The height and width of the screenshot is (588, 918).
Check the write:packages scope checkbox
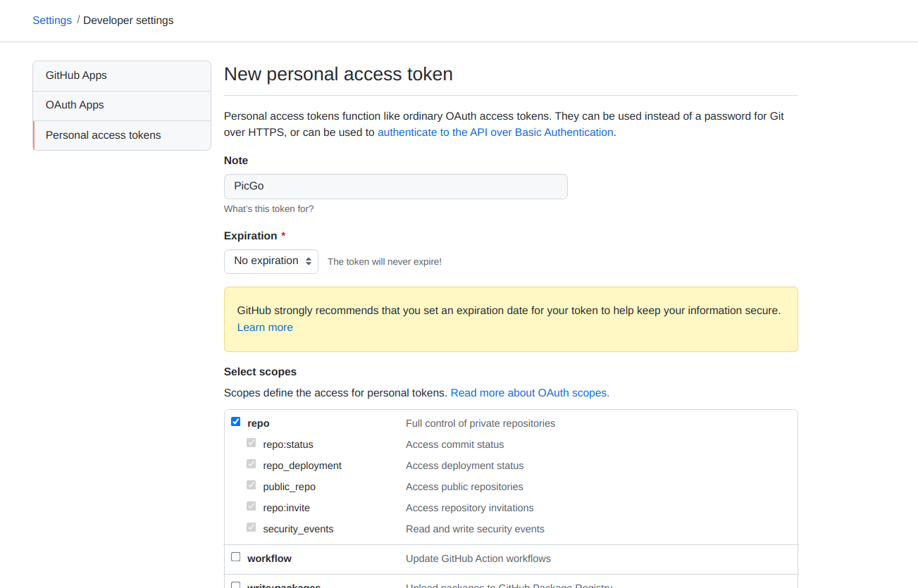pos(236,585)
